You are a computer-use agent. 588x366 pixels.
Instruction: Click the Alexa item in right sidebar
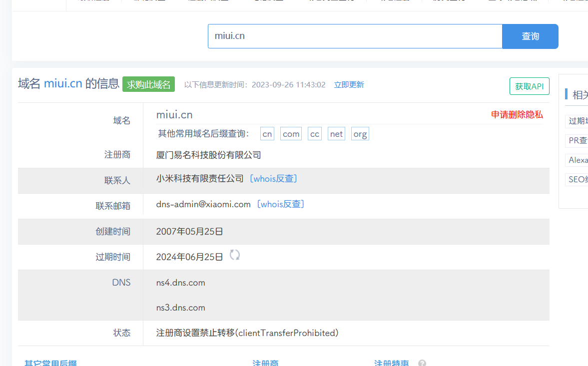click(x=578, y=160)
